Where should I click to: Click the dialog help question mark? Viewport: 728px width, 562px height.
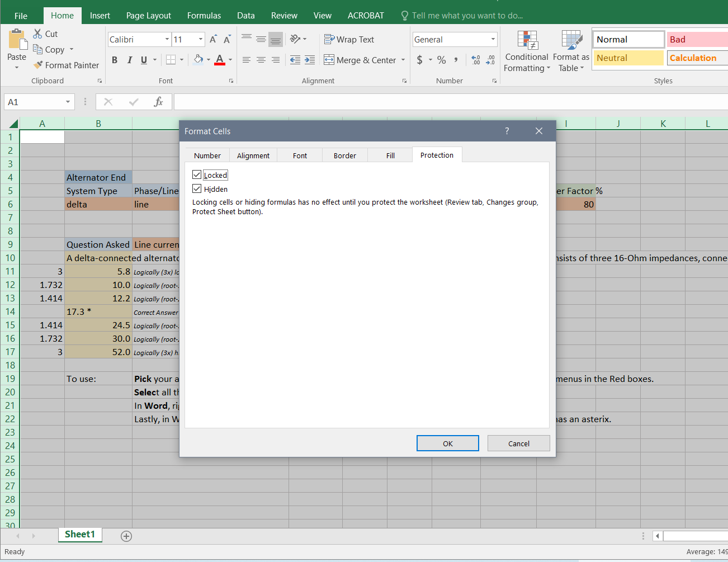(x=507, y=131)
